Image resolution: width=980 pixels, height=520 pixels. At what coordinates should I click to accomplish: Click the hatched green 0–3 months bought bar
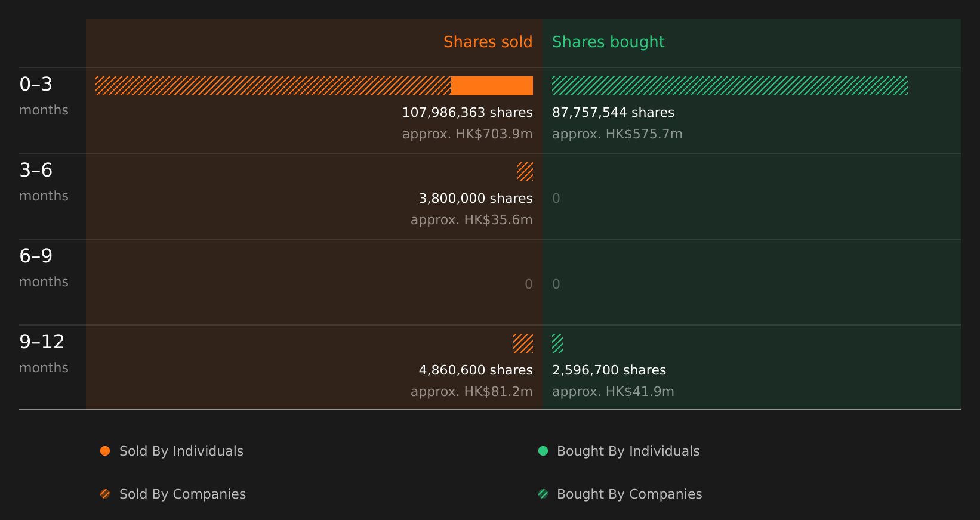point(730,86)
